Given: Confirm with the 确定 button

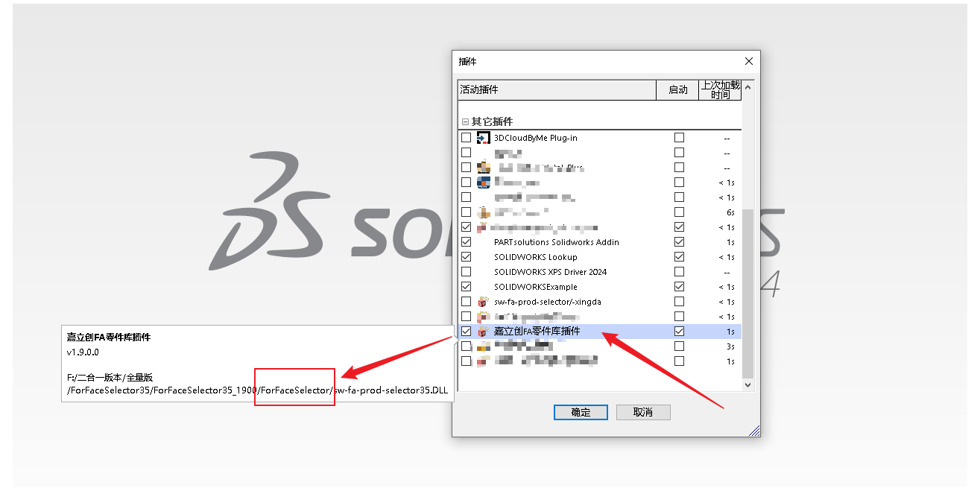Looking at the screenshot, I should point(581,412).
